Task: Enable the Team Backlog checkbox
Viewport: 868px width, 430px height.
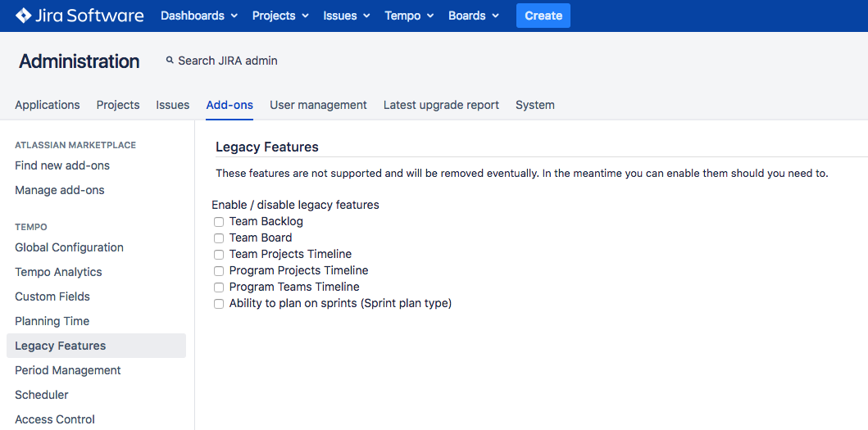Action: point(219,222)
